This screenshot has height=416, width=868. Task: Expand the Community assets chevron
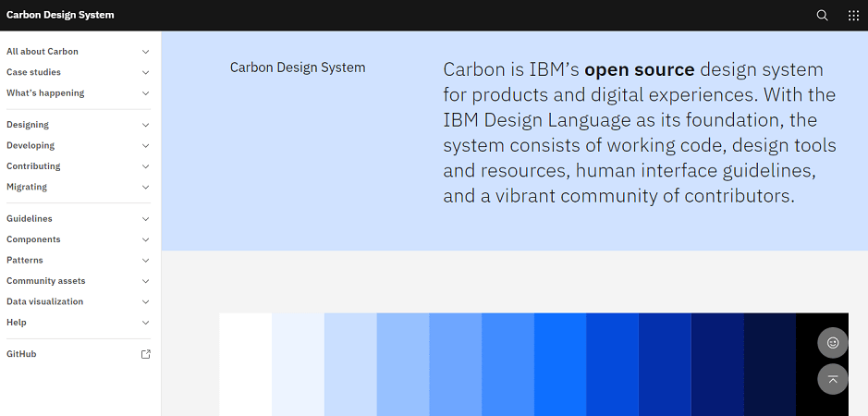pos(145,281)
